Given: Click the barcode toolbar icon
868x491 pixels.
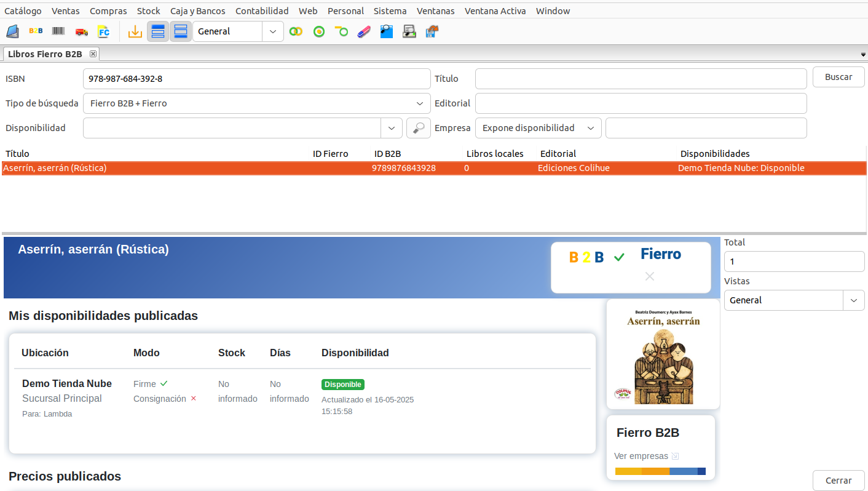Looking at the screenshot, I should 58,31.
